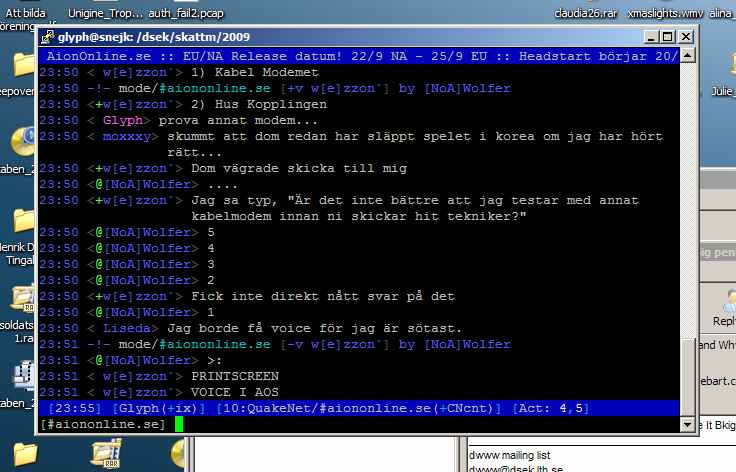This screenshot has width=736, height=472.
Task: Click the IRC input line prompt [#aiononline.se]
Action: click(103, 424)
